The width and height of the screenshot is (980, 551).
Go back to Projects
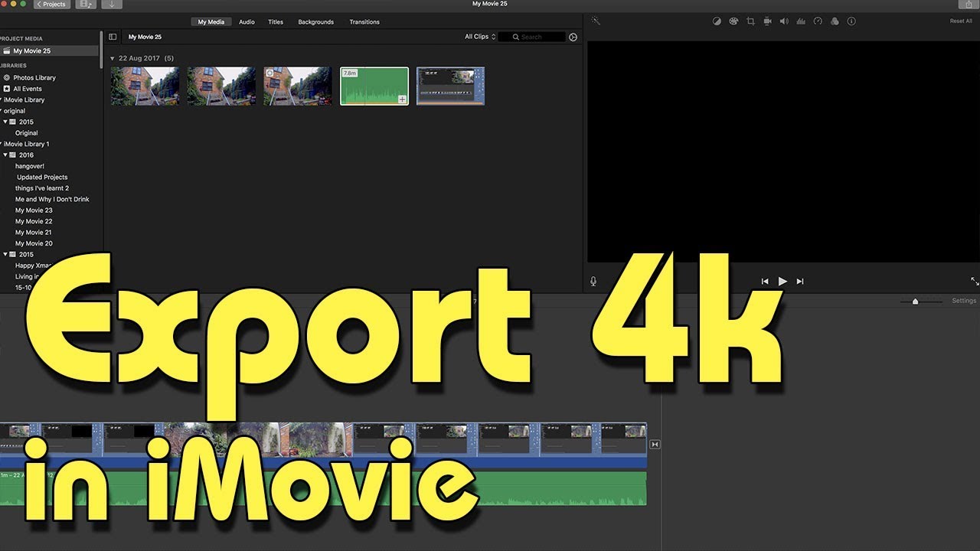(51, 5)
